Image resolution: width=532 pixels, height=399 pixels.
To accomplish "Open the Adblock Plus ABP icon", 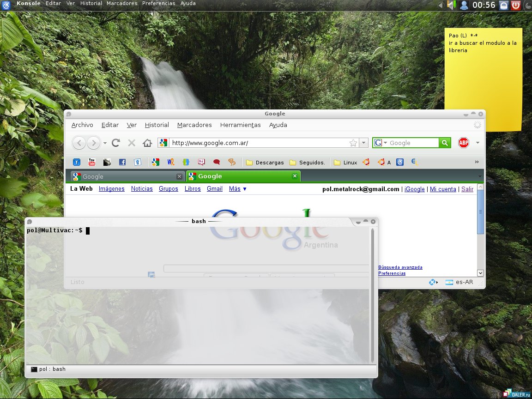I will tap(464, 143).
